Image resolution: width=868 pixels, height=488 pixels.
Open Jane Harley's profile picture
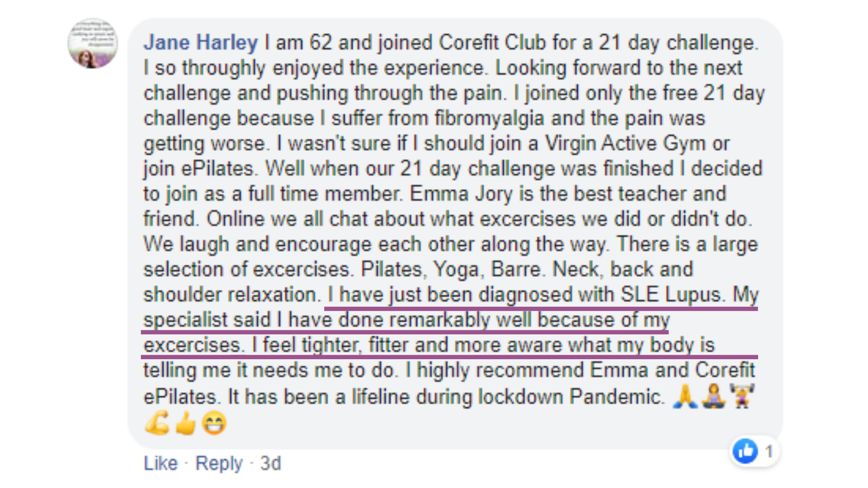93,44
